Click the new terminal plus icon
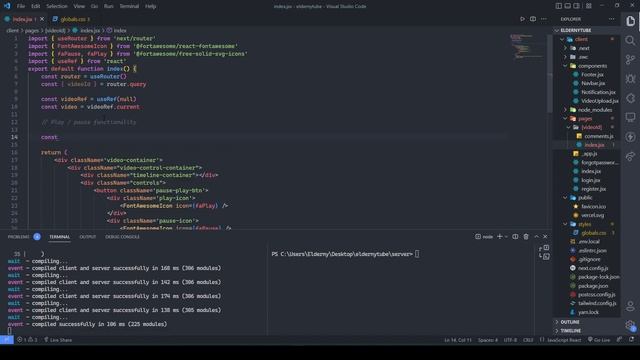This screenshot has width=640, height=360. [500, 237]
